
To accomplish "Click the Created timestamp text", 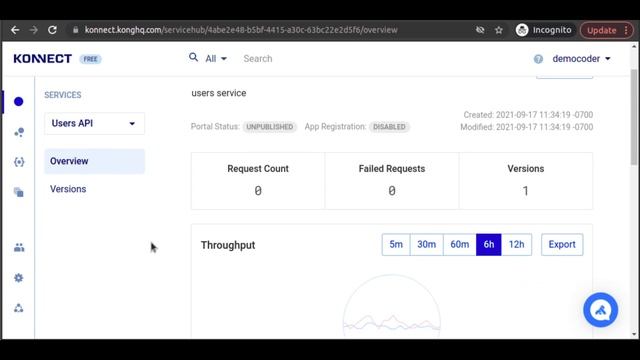I will click(x=528, y=115).
